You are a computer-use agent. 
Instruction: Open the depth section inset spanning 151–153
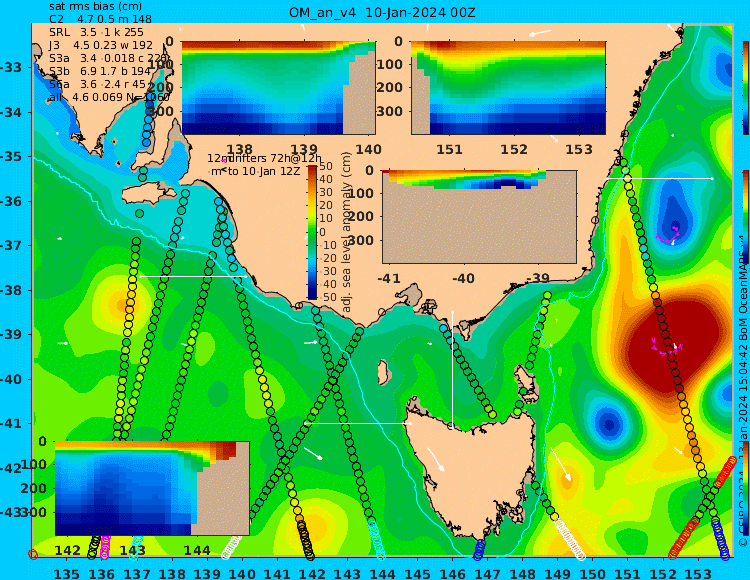(x=508, y=88)
